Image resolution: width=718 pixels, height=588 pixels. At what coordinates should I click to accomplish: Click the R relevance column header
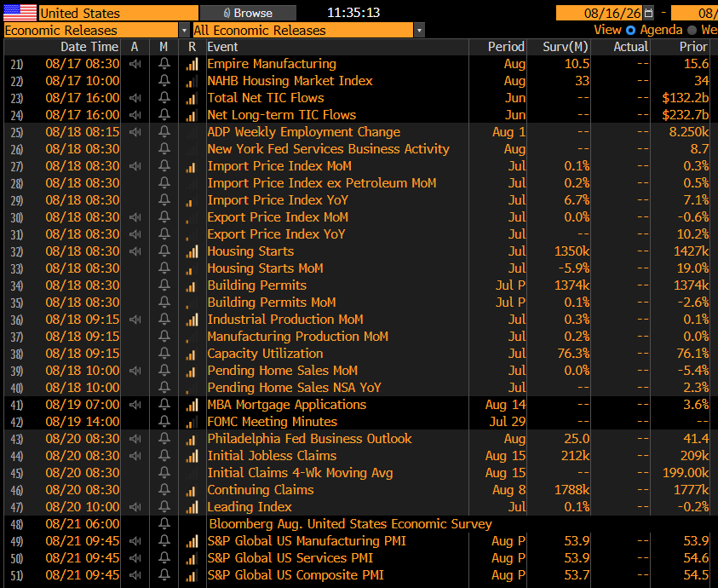tap(192, 47)
